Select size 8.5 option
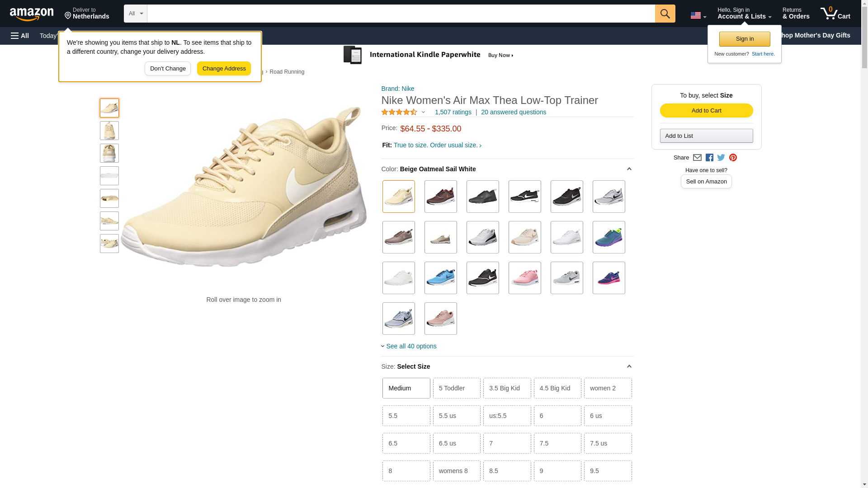Viewport: 868px width, 488px height. pyautogui.click(x=507, y=471)
